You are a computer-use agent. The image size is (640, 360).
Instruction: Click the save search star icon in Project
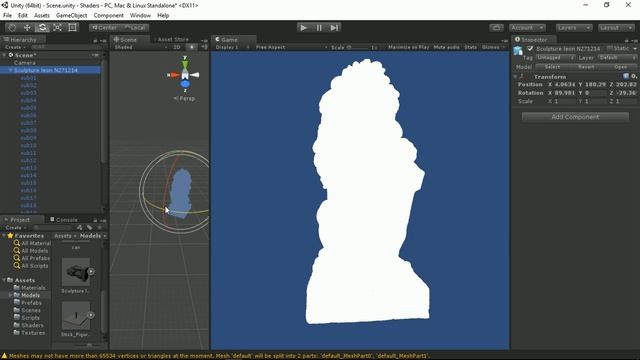[100, 228]
